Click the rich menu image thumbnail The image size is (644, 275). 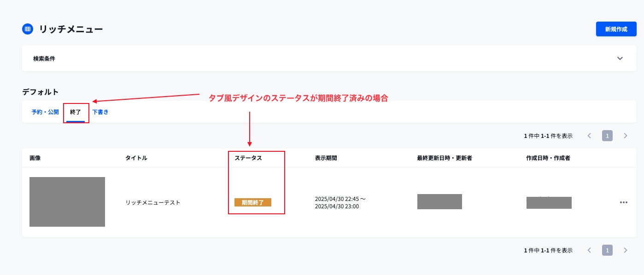click(x=67, y=202)
